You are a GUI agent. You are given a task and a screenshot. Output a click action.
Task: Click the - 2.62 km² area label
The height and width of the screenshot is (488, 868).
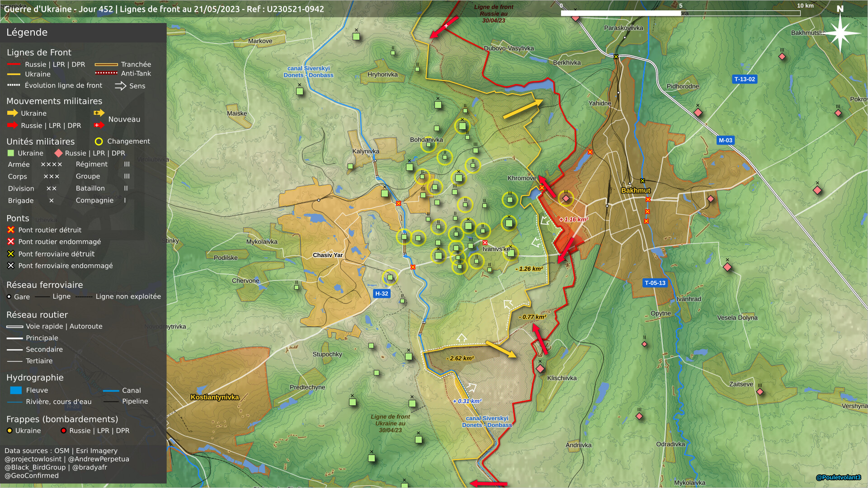[x=460, y=358]
